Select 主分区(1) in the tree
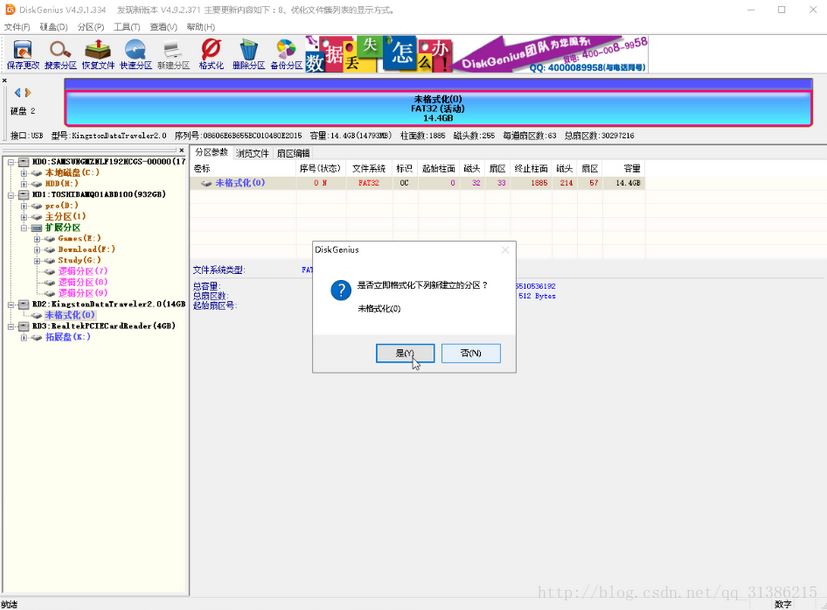The image size is (827, 610). tap(65, 217)
